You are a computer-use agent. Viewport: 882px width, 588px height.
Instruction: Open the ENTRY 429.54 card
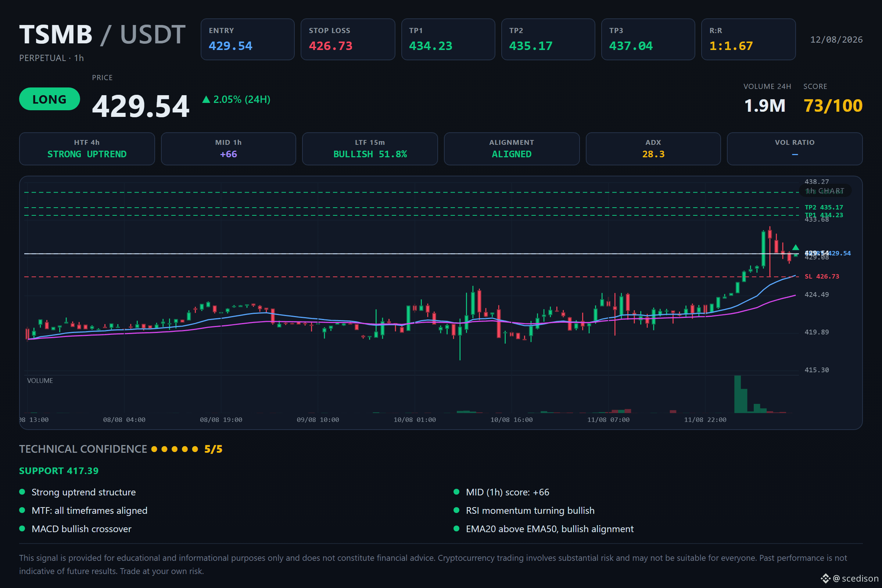(x=247, y=39)
